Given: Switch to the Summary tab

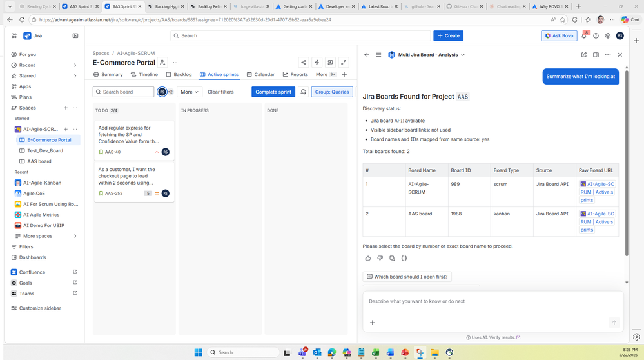Looking at the screenshot, I should coord(108,75).
